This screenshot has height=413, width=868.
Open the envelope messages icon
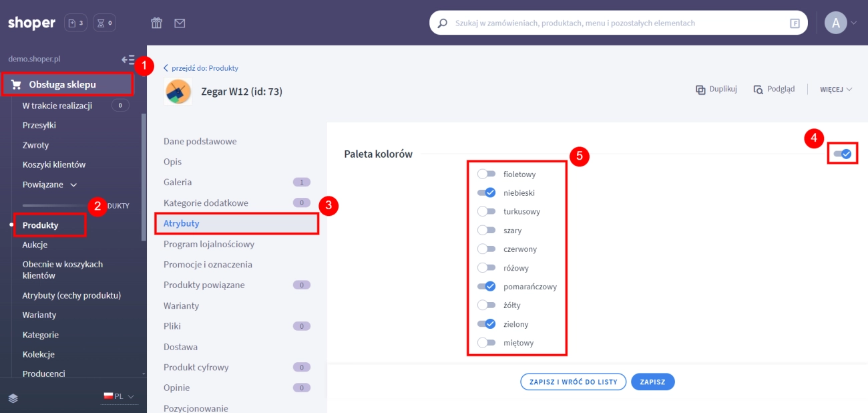(x=180, y=23)
